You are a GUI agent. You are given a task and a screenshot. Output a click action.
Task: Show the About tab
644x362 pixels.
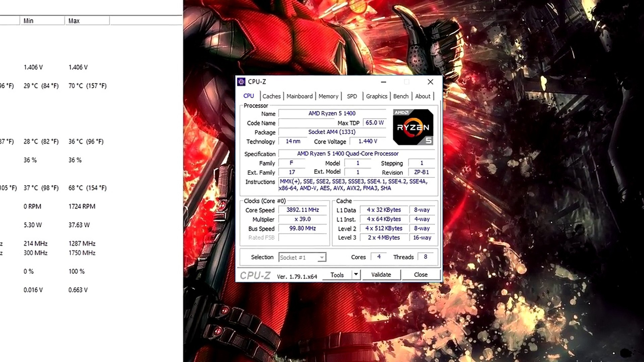point(423,96)
